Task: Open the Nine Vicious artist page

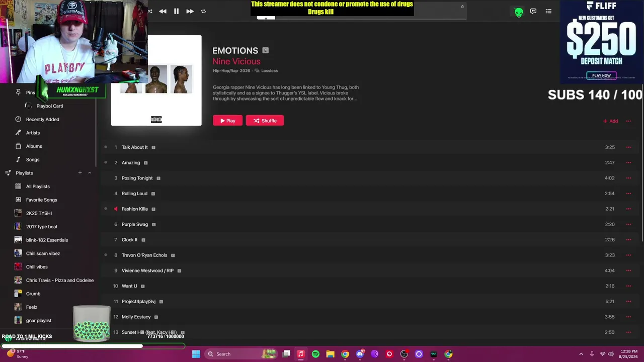Action: (x=236, y=61)
